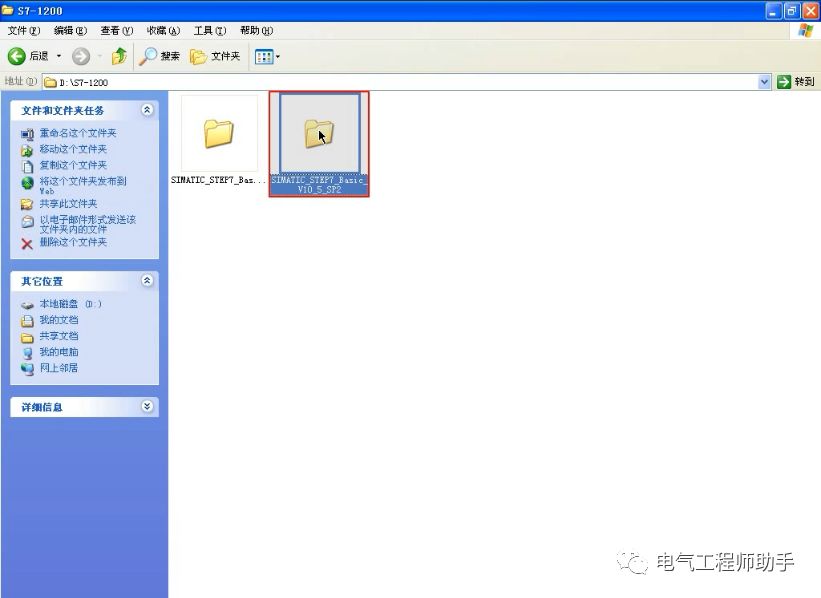Screen dimensions: 821x598
Task: Open the 查看(V) menu
Action: [x=117, y=31]
